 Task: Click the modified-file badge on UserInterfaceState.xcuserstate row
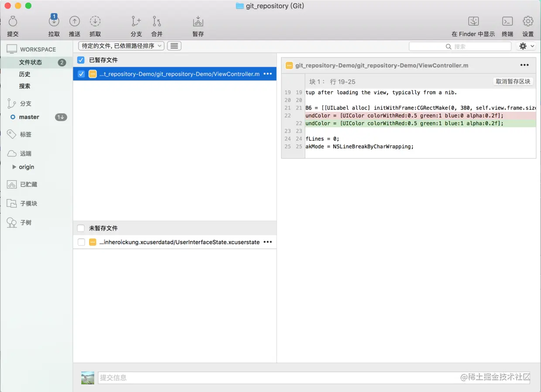[x=92, y=242]
